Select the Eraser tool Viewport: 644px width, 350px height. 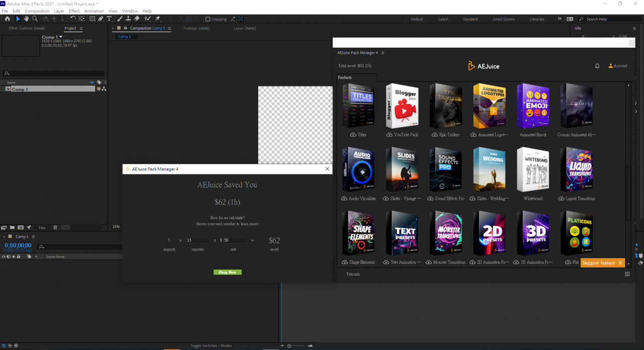click(137, 19)
